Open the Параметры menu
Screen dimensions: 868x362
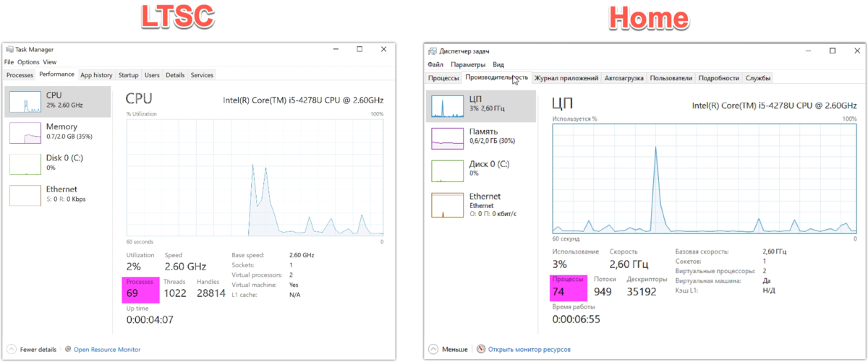tap(468, 64)
